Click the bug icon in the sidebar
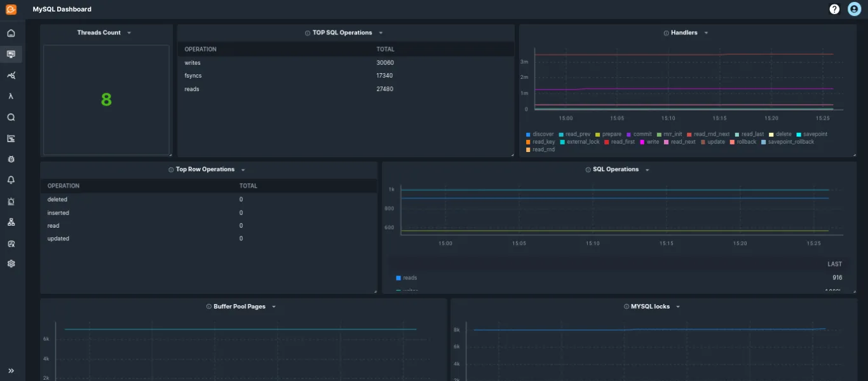Viewport: 868px width, 381px height. [x=11, y=159]
